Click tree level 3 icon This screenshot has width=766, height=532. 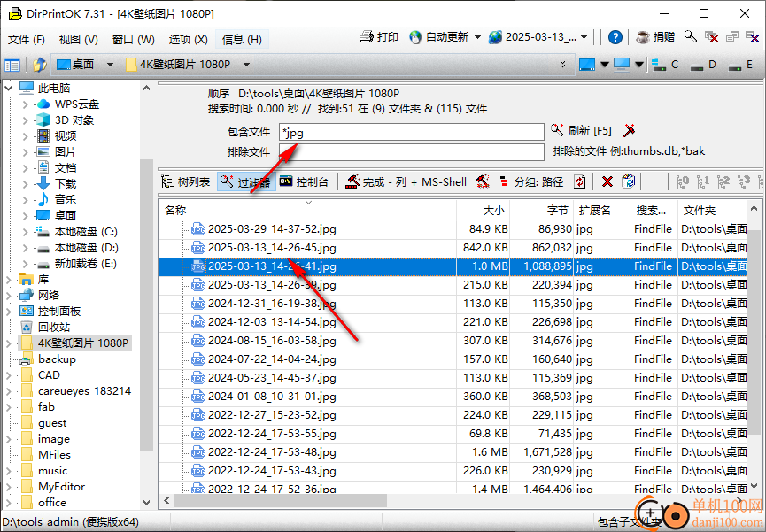[x=744, y=181]
